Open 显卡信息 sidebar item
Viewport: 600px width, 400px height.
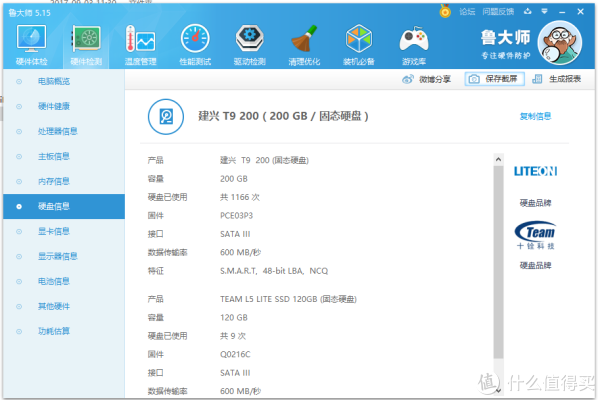point(64,231)
